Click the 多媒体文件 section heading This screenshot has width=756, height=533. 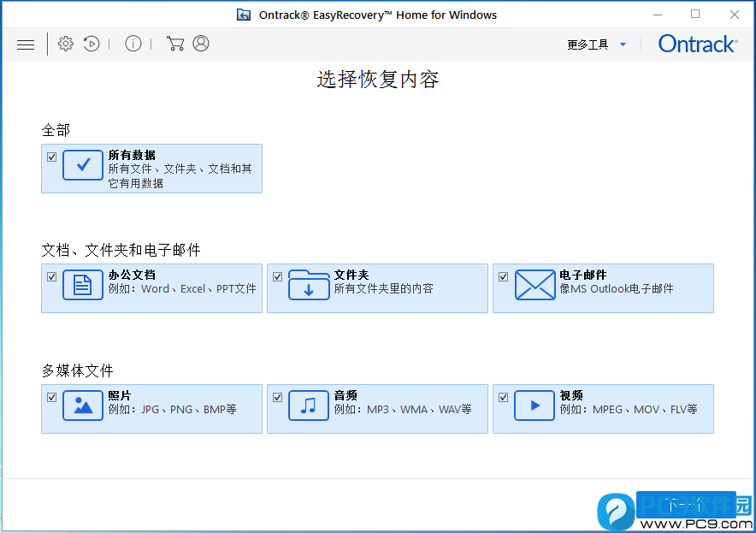tap(78, 370)
